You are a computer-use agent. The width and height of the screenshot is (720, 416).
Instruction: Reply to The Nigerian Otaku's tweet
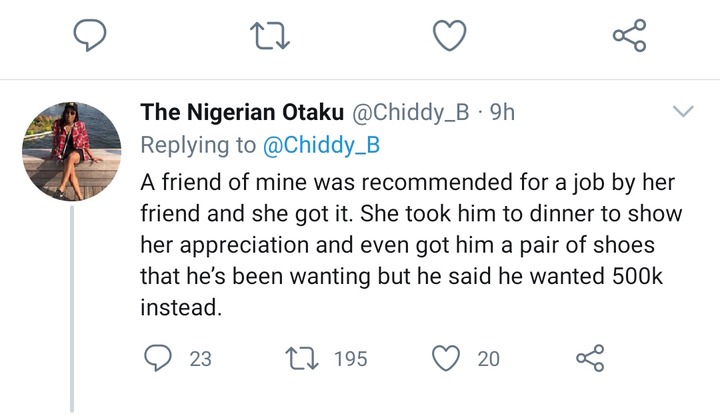click(x=158, y=358)
